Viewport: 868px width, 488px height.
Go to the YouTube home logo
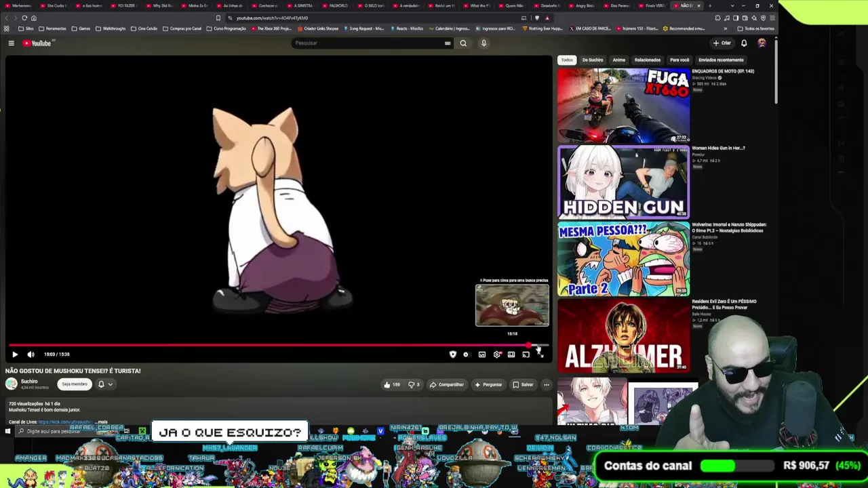pos(37,43)
